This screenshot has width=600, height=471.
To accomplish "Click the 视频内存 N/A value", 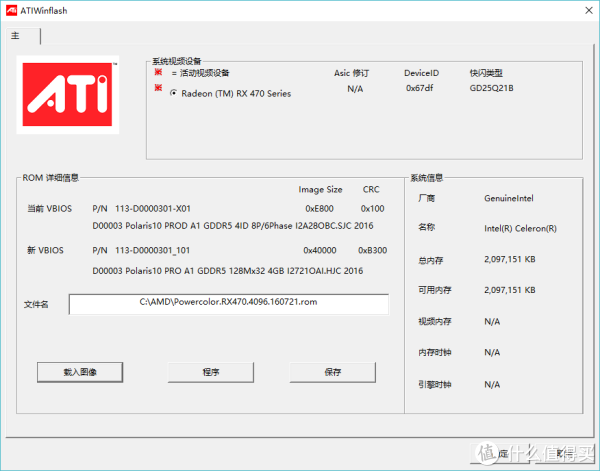I will pyautogui.click(x=492, y=321).
